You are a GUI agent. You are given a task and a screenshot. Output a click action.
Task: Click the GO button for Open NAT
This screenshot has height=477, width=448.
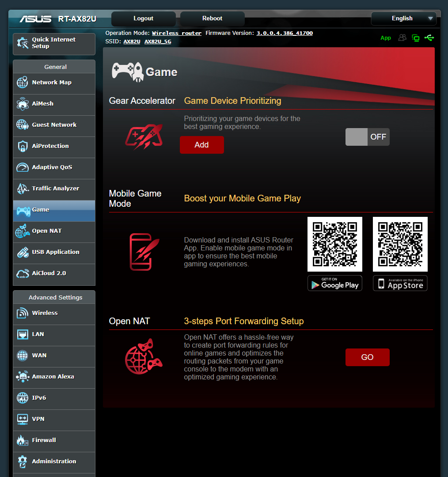367,357
